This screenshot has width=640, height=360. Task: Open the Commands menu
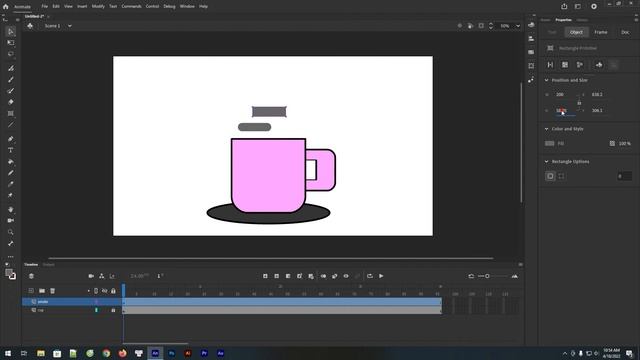[131, 7]
